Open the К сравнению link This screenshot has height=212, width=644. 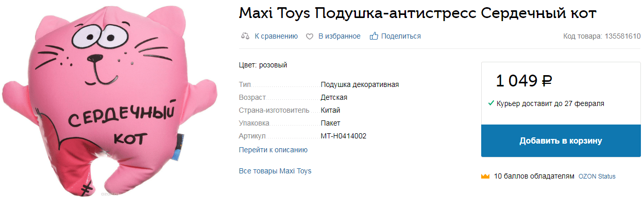point(276,36)
